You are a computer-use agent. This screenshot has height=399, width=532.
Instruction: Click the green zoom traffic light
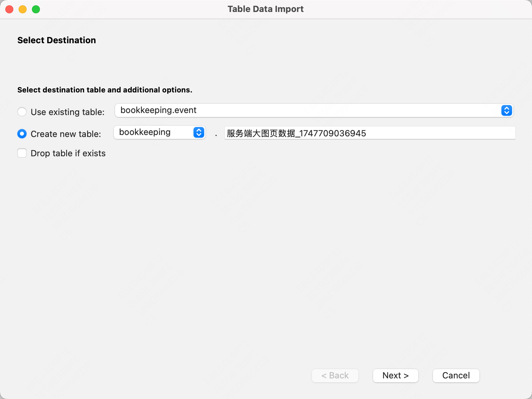coord(35,9)
